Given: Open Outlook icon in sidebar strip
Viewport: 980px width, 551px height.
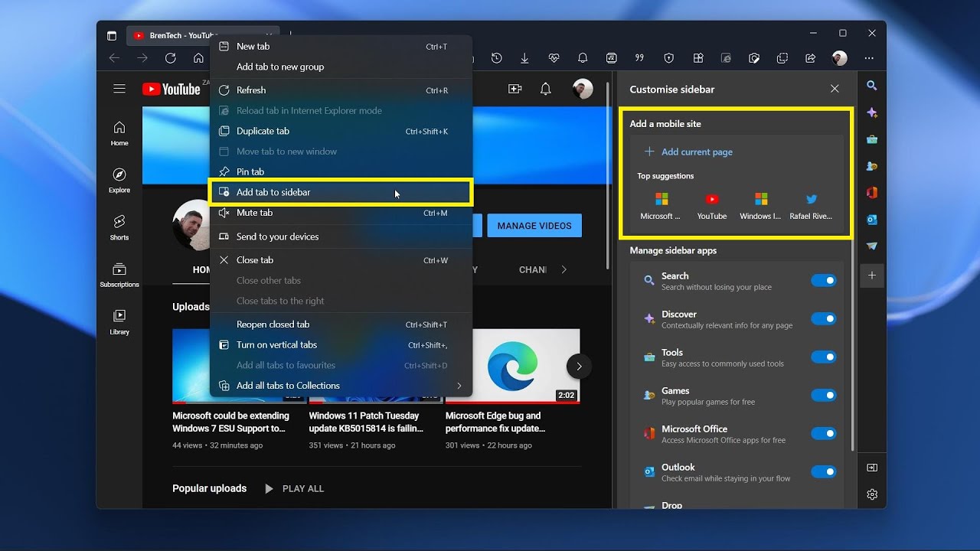Looking at the screenshot, I should pos(872,220).
